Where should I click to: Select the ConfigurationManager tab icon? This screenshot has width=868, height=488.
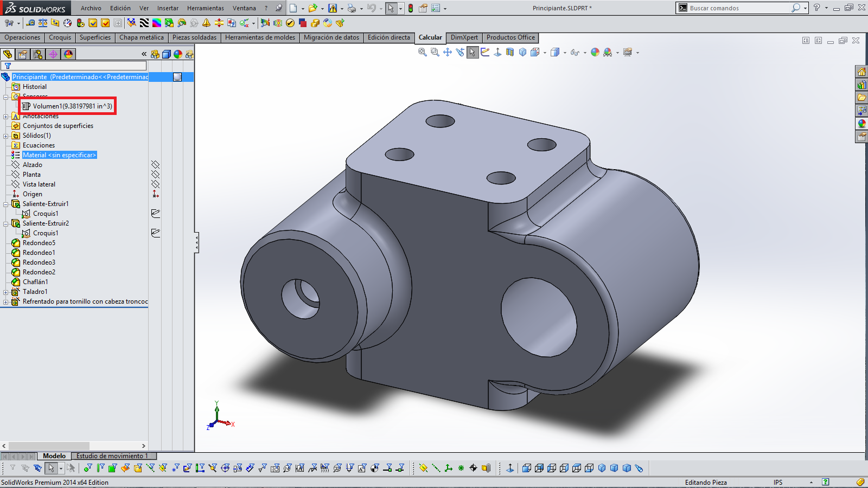38,54
